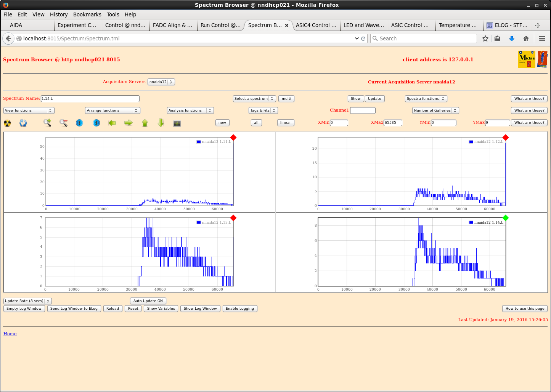The image size is (551, 392).
Task: Click green diamond on spectrum 1.14.L
Action: click(506, 218)
